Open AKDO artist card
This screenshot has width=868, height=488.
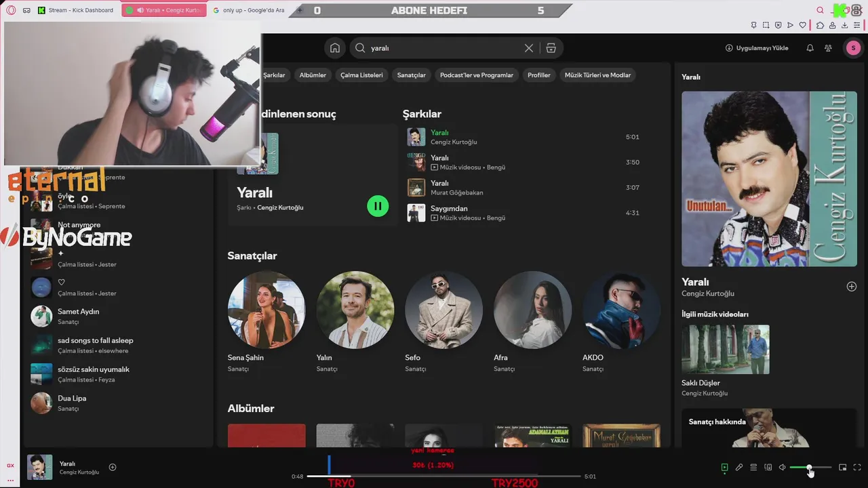point(621,323)
